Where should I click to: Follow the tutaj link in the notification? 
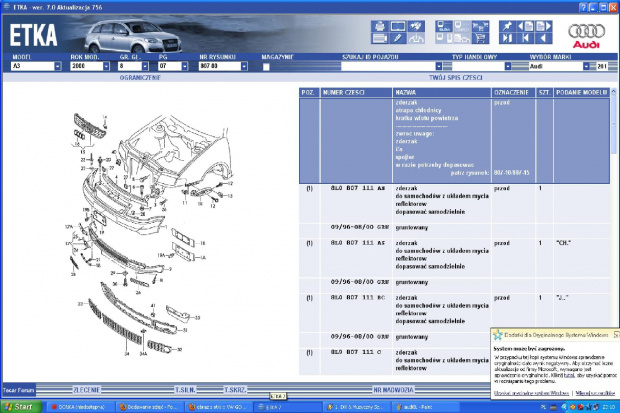coord(569,375)
